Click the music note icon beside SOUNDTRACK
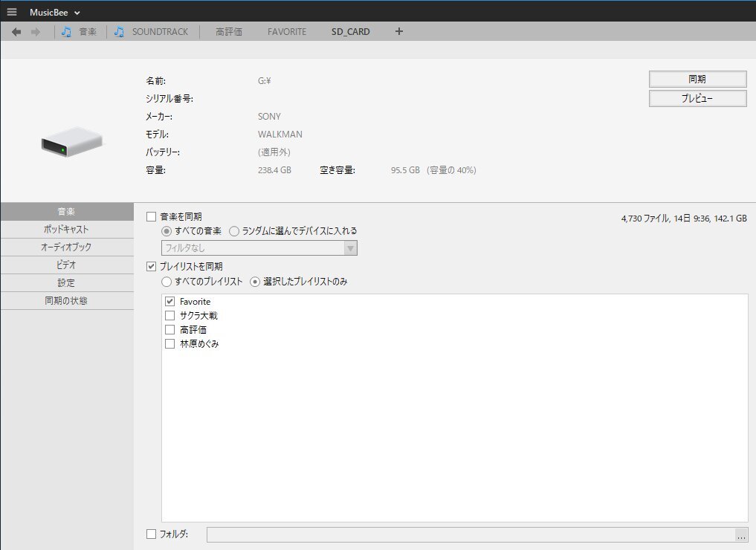Screen dimensions: 756x550 pos(119,32)
